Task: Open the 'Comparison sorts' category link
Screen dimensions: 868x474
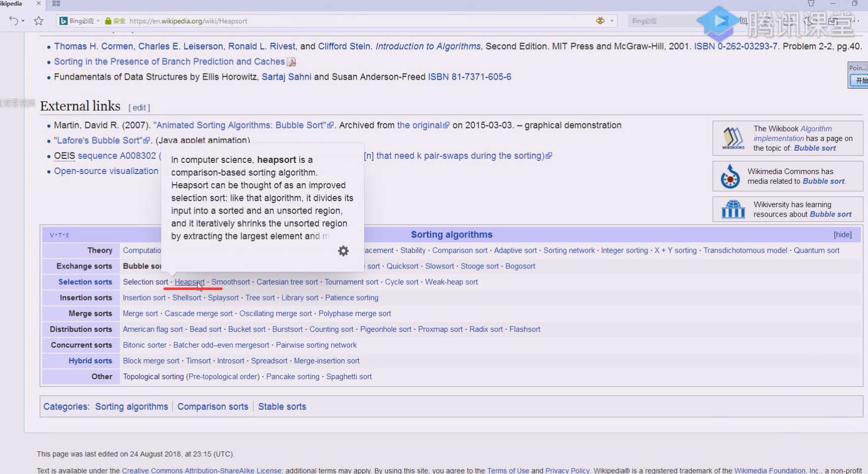Action: click(x=213, y=407)
